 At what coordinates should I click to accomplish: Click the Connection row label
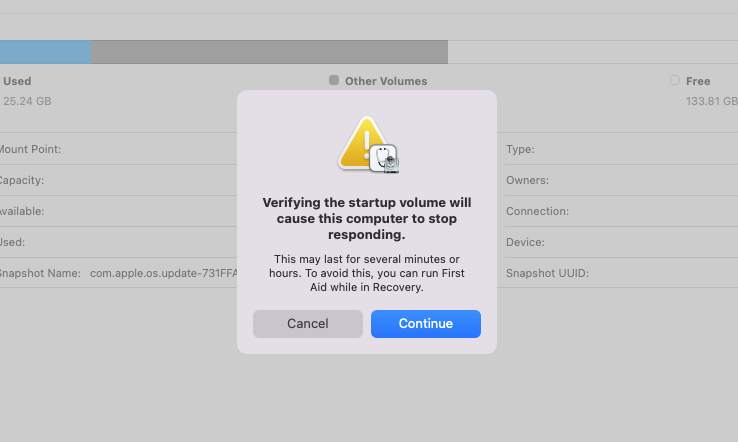pos(537,211)
